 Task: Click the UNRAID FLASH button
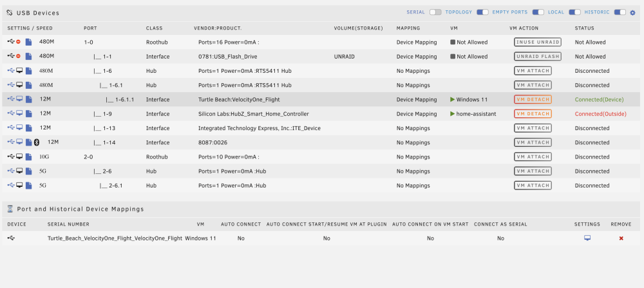tap(538, 56)
